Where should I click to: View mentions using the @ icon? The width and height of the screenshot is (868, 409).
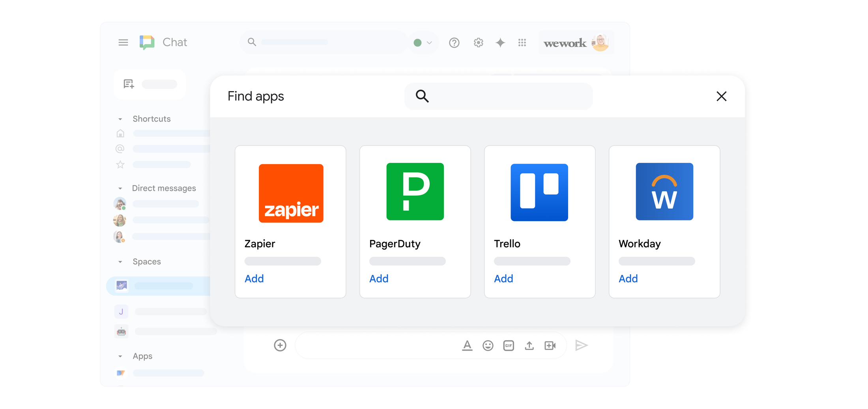point(120,149)
